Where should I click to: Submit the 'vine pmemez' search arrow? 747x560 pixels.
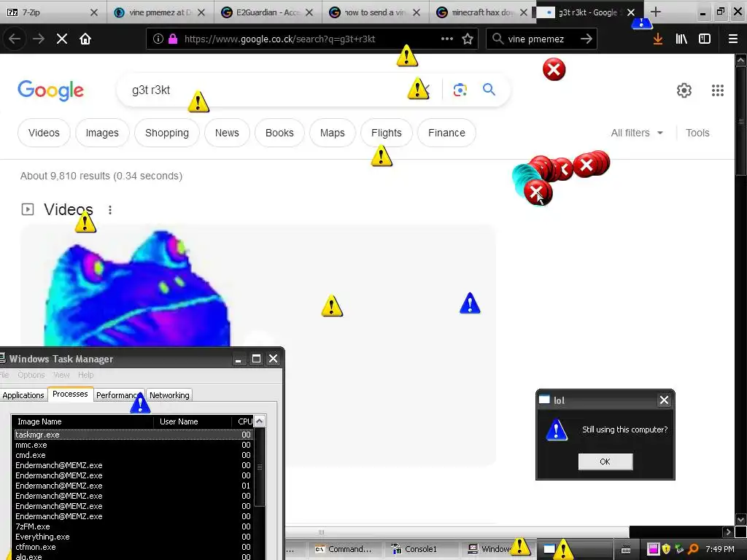[587, 39]
